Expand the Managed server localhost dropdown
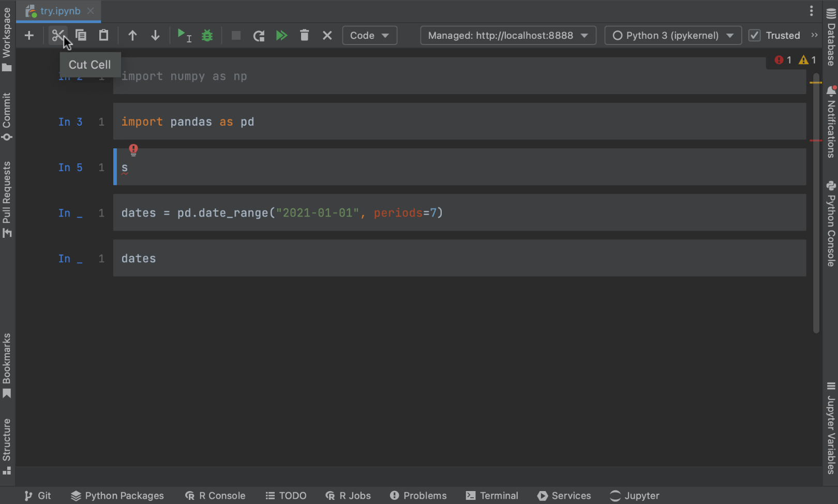The width and height of the screenshot is (838, 504). coord(507,36)
